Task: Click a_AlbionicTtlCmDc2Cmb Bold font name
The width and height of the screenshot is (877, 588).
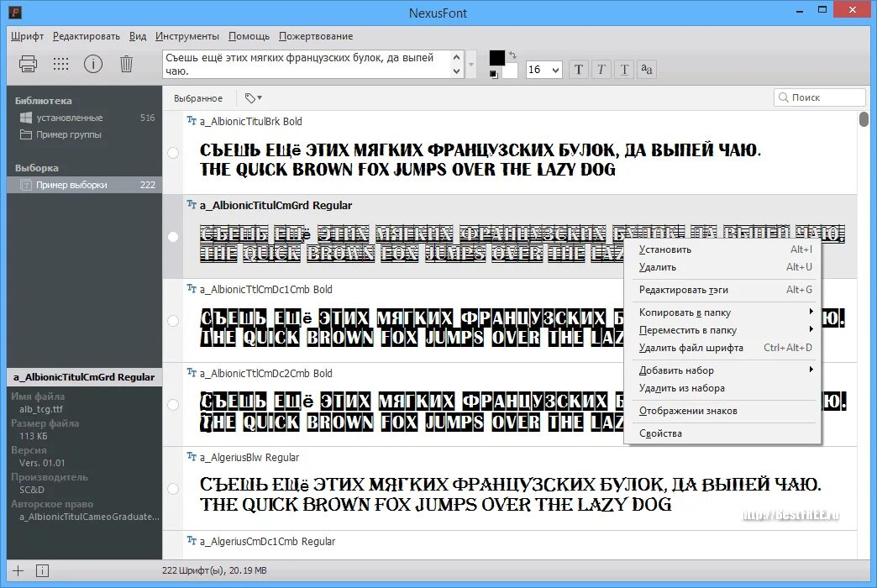Action: click(265, 373)
